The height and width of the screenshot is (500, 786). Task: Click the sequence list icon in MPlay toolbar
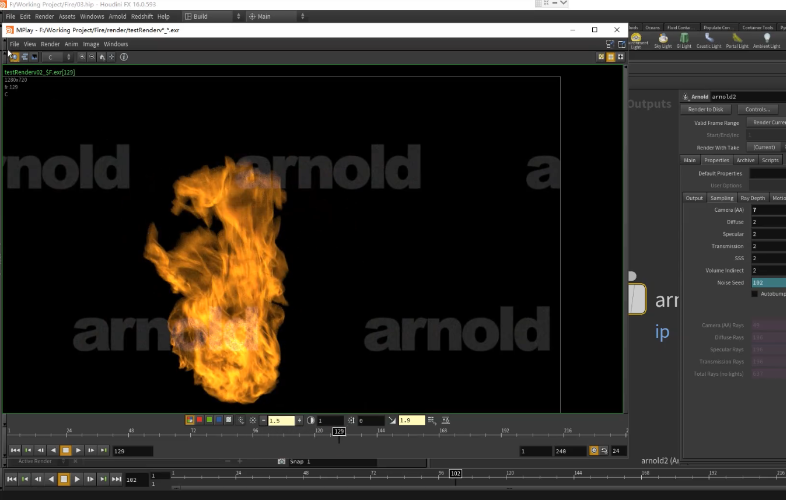click(x=25, y=57)
